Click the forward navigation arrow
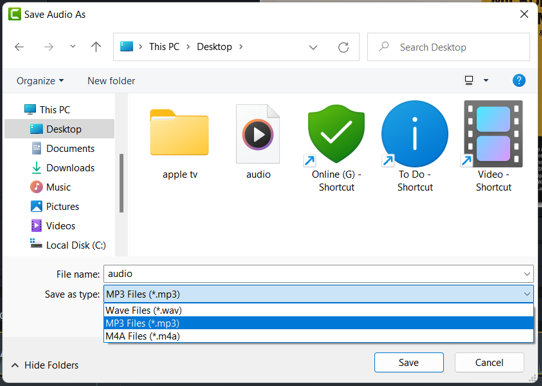This screenshot has width=542, height=386. point(48,47)
